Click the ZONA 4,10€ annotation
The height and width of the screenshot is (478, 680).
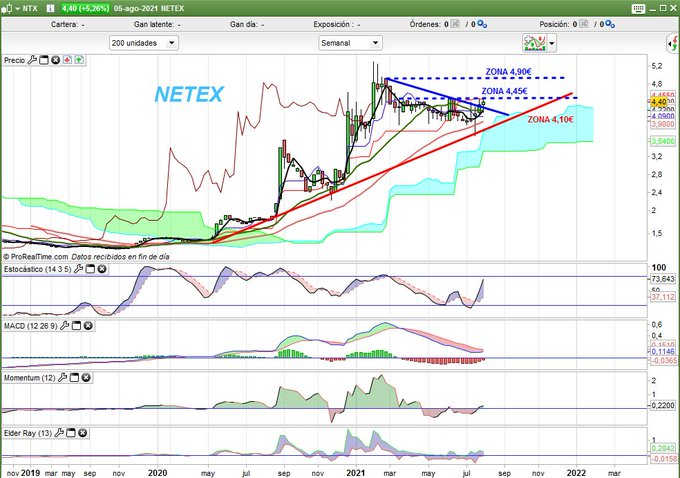pos(551,119)
